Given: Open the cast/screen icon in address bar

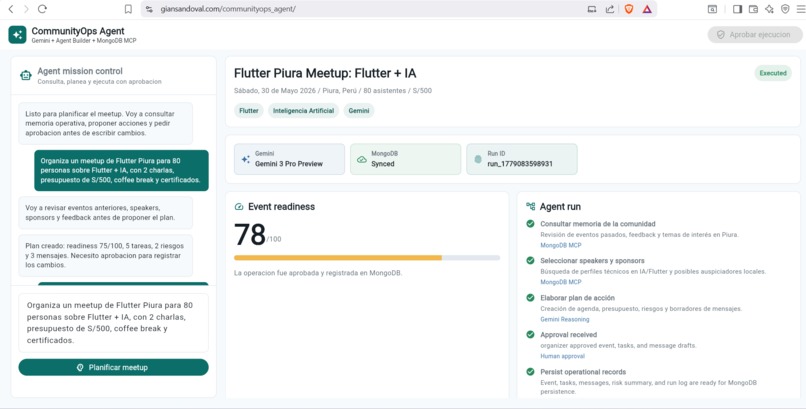Looking at the screenshot, I should 592,9.
